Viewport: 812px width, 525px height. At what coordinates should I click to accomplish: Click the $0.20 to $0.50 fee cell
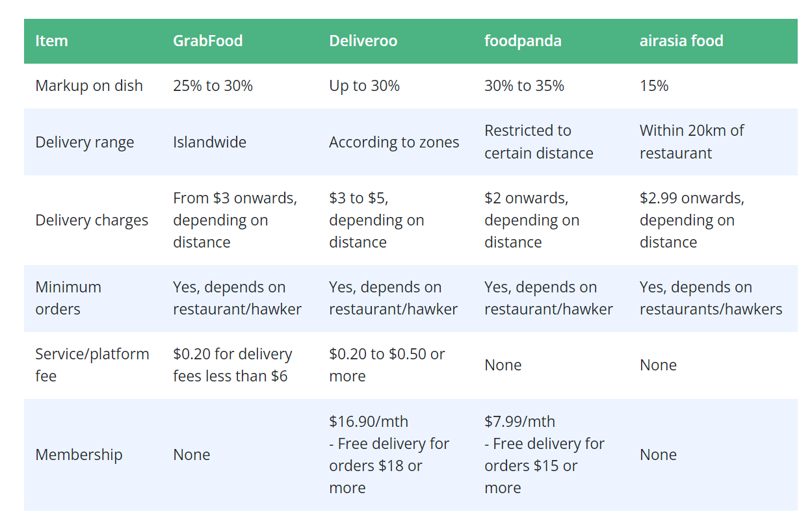coord(387,365)
